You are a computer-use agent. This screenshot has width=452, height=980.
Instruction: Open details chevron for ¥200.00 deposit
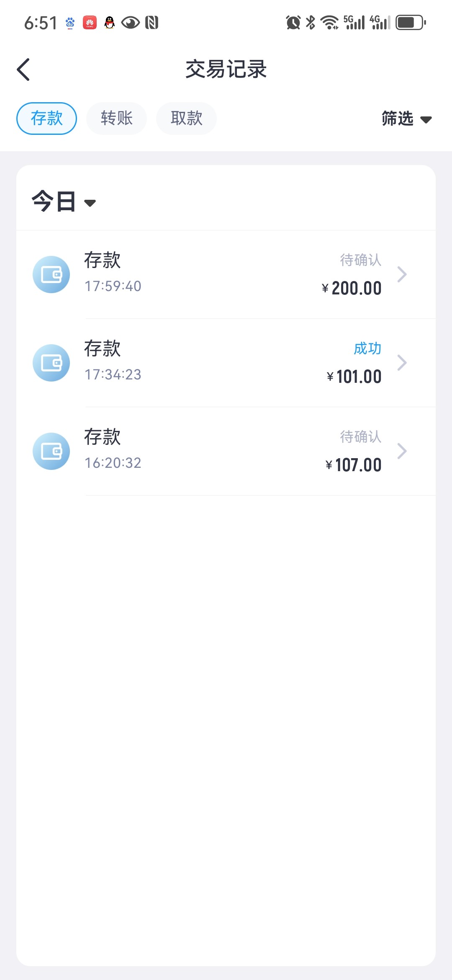coord(402,275)
